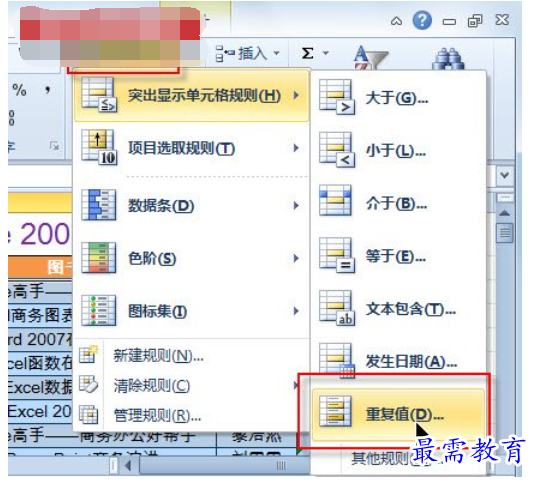The height and width of the screenshot is (482, 534).
Task: Click the Equal To icon
Action: pos(337,255)
